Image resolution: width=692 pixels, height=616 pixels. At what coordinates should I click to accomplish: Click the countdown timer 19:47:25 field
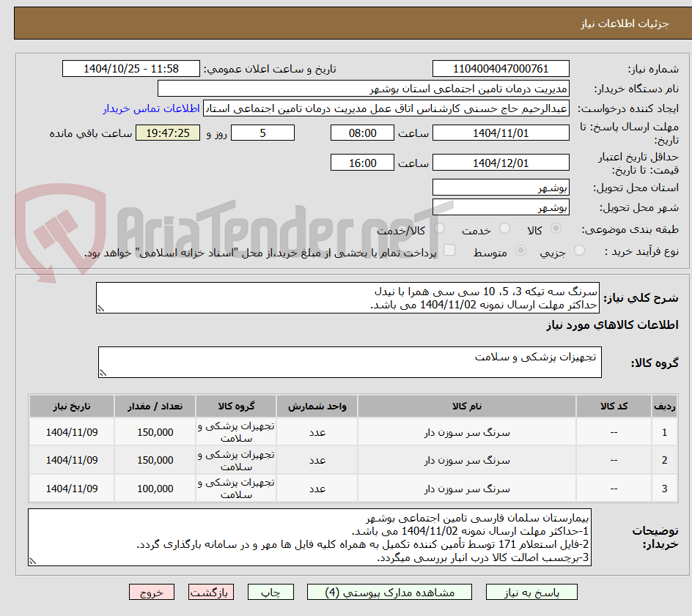click(168, 133)
